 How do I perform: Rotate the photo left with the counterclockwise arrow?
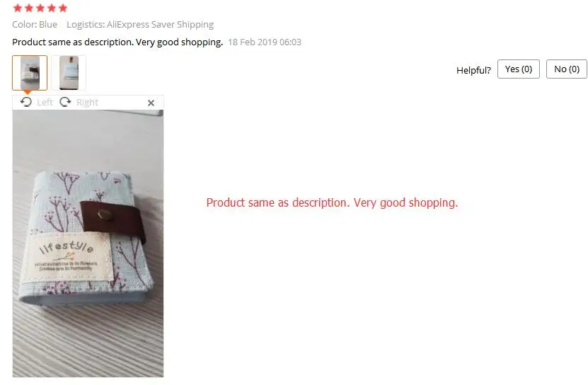(26, 102)
